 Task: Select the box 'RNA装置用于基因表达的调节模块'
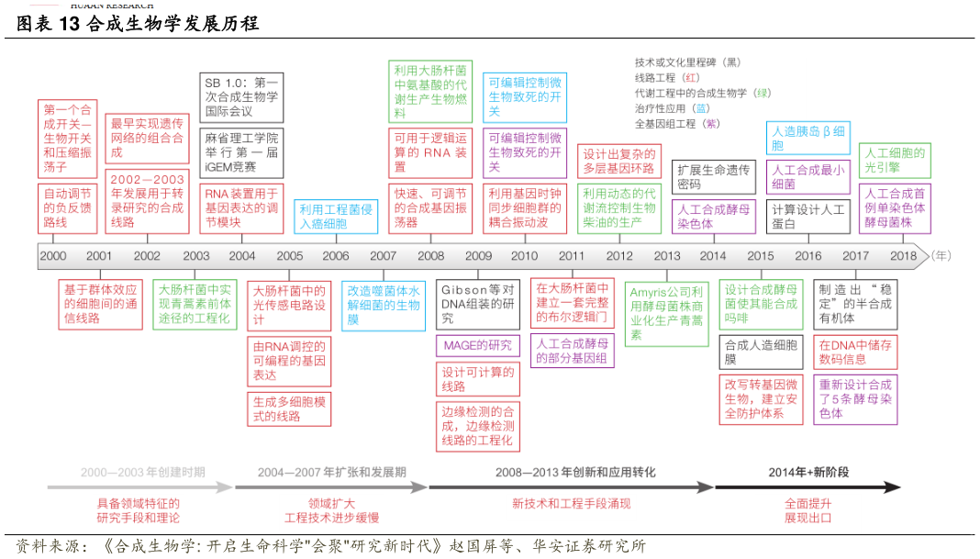[241, 208]
